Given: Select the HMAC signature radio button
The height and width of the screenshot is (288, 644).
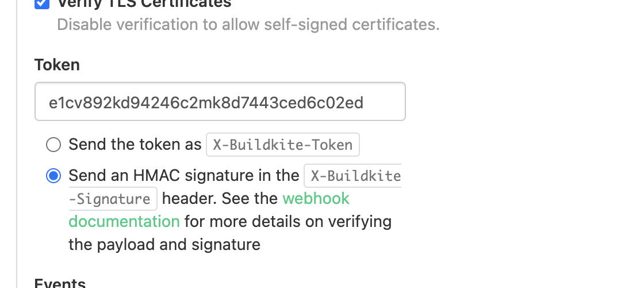Looking at the screenshot, I should pos(53,176).
